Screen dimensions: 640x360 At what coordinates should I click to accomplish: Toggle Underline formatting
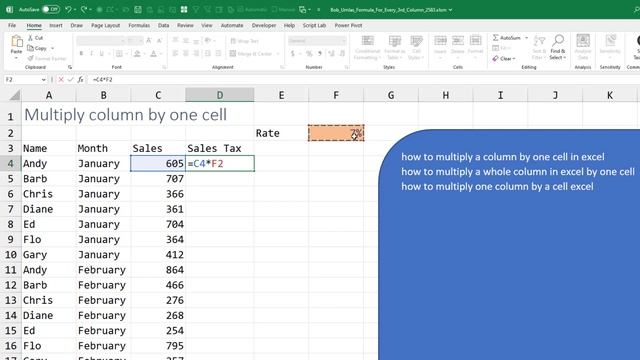point(102,53)
